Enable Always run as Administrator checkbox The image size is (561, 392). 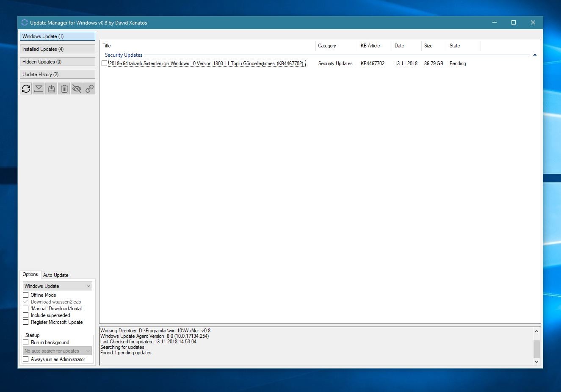[x=26, y=359]
